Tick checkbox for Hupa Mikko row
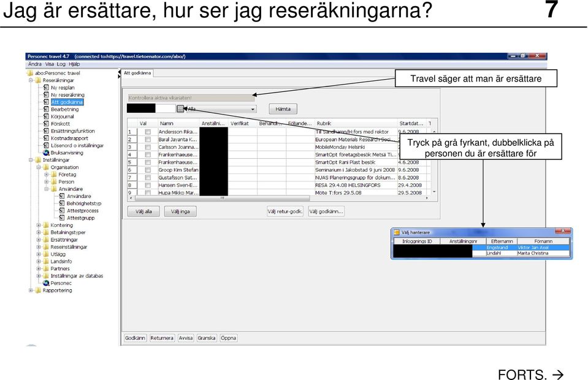Screen dimensions: 588x380 tap(148, 192)
